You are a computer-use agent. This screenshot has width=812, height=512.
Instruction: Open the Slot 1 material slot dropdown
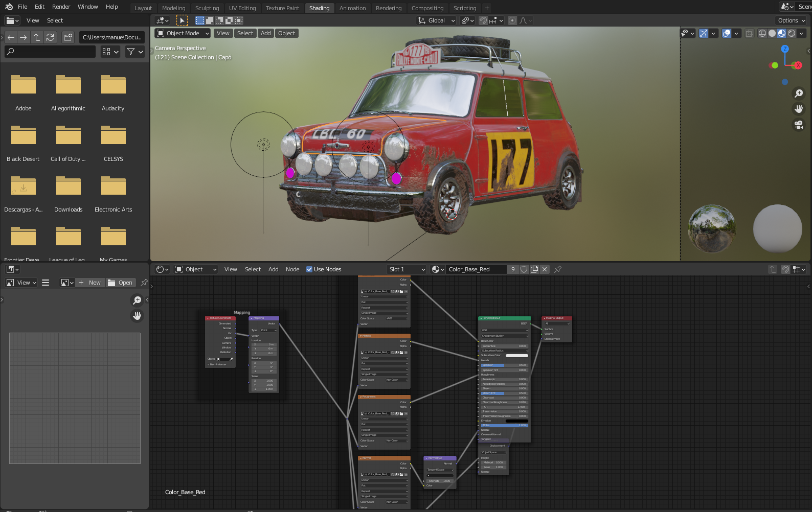pos(407,269)
